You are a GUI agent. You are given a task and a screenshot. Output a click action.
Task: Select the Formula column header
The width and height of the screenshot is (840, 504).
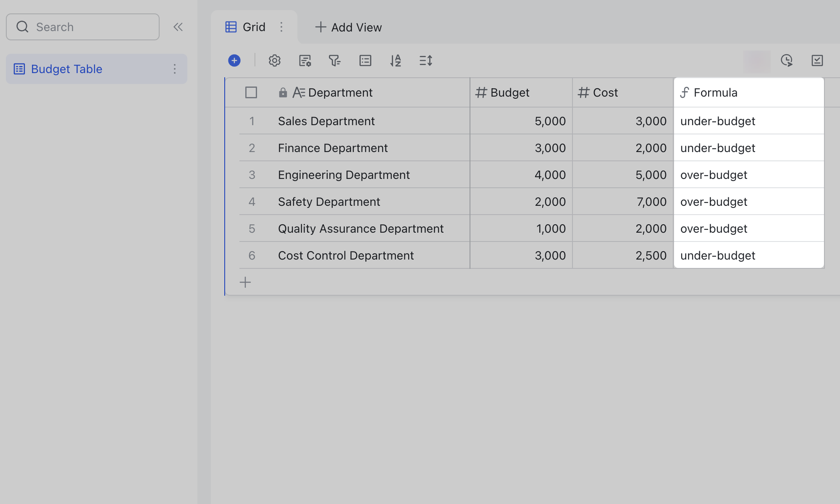tap(715, 92)
